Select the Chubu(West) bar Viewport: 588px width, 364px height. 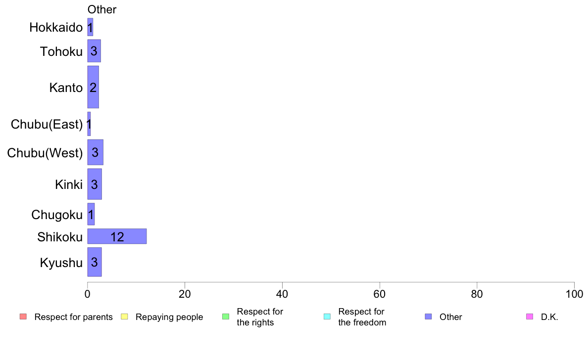[95, 152]
